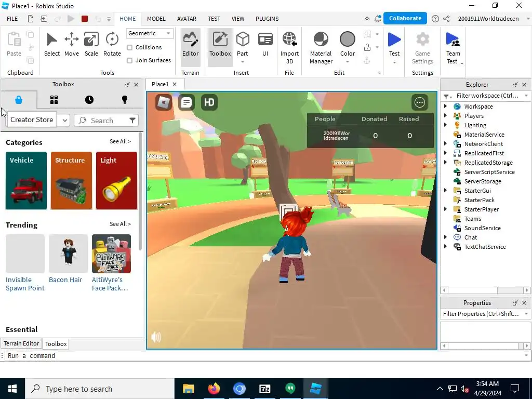Switch to AVATAR ribbon tab
Screen dimensions: 532x399
click(x=187, y=19)
